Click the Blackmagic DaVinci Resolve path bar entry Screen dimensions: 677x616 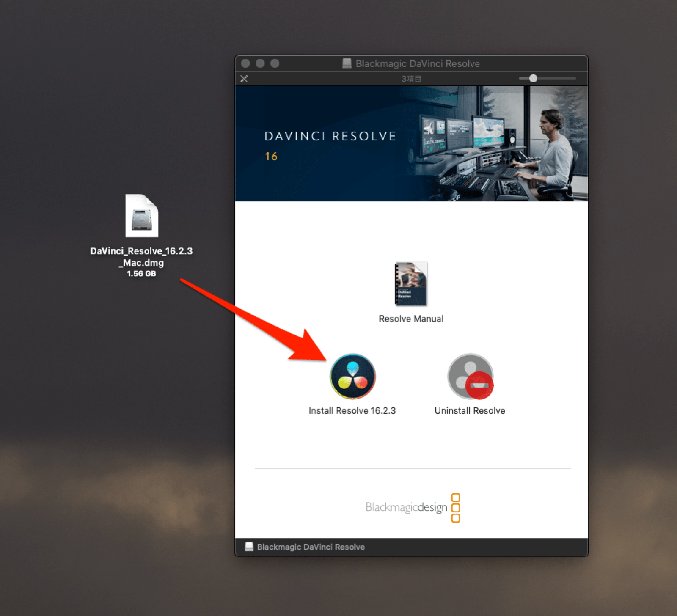(x=305, y=547)
